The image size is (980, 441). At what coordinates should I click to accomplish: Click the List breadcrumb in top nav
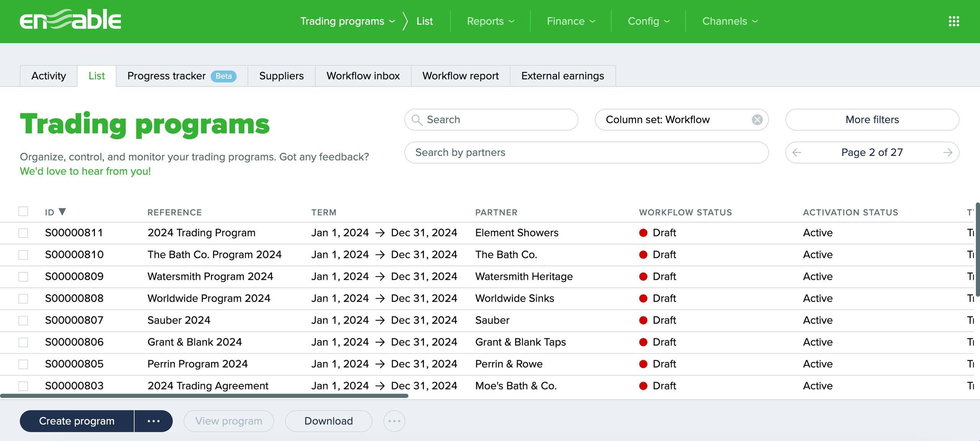(x=425, y=21)
